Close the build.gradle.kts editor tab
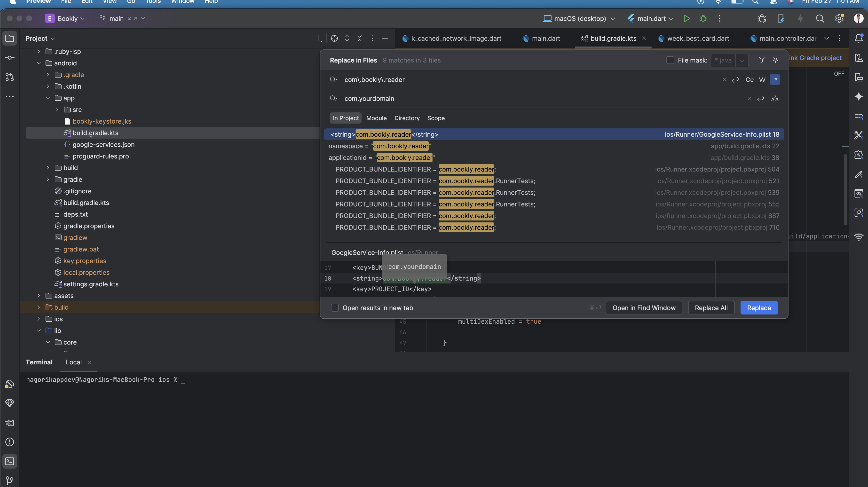This screenshot has height=487, width=868. (644, 39)
